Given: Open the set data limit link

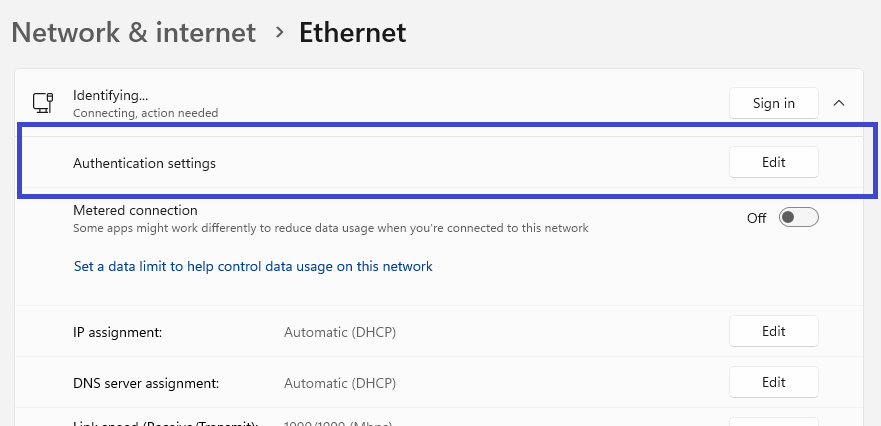Looking at the screenshot, I should [x=253, y=267].
